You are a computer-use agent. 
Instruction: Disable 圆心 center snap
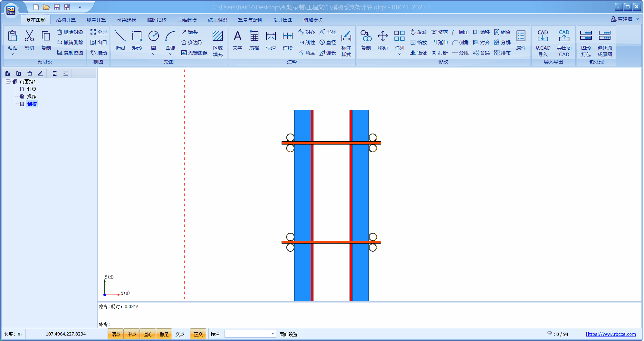(x=148, y=334)
